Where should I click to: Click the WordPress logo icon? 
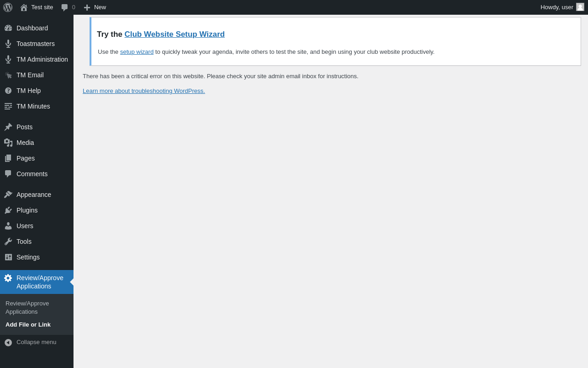[x=8, y=7]
